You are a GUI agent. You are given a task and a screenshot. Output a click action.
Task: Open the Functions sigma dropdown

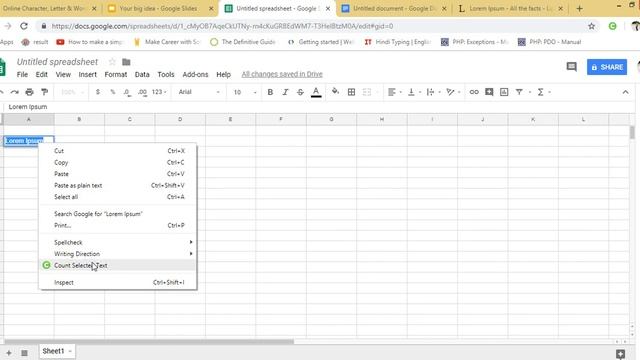coord(544,92)
